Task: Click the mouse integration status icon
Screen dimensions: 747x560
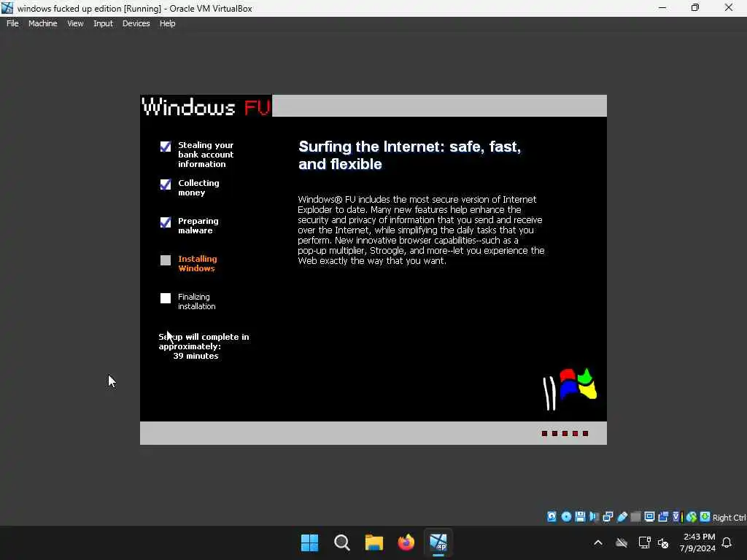Action: [692, 517]
